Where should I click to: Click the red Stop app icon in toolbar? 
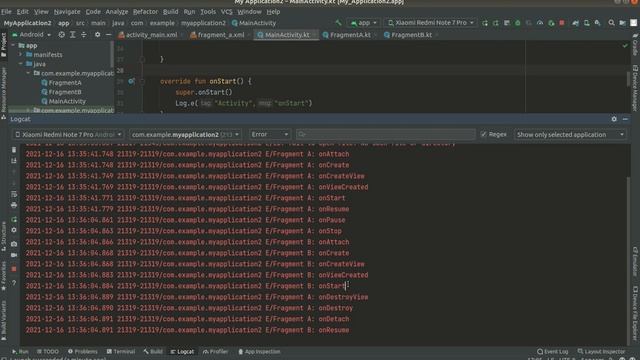(x=562, y=23)
